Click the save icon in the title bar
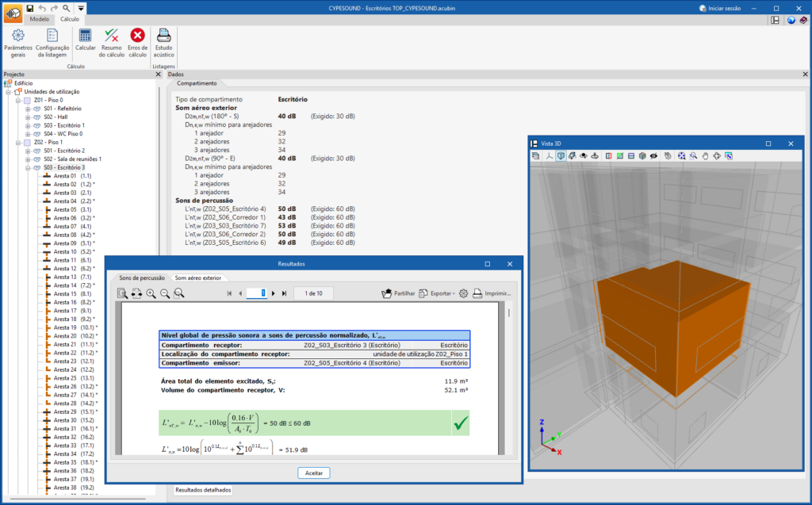Image resolution: width=812 pixels, height=505 pixels. [x=30, y=7]
